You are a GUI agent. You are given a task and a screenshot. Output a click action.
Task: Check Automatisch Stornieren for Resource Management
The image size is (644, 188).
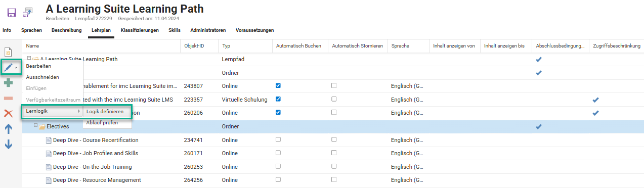334,179
